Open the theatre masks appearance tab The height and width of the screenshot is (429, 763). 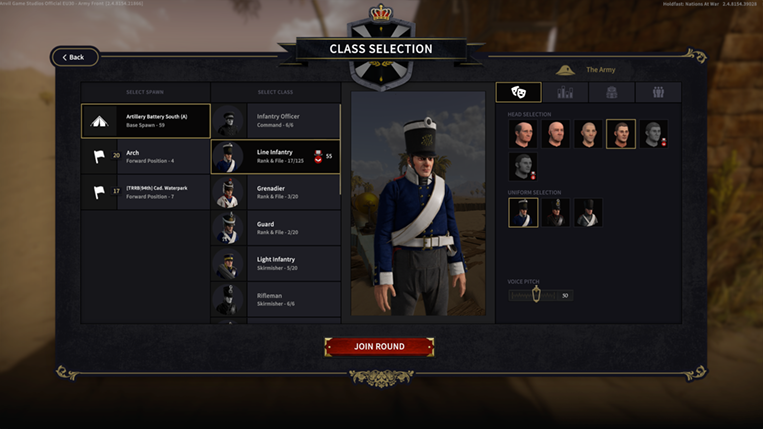tap(518, 92)
